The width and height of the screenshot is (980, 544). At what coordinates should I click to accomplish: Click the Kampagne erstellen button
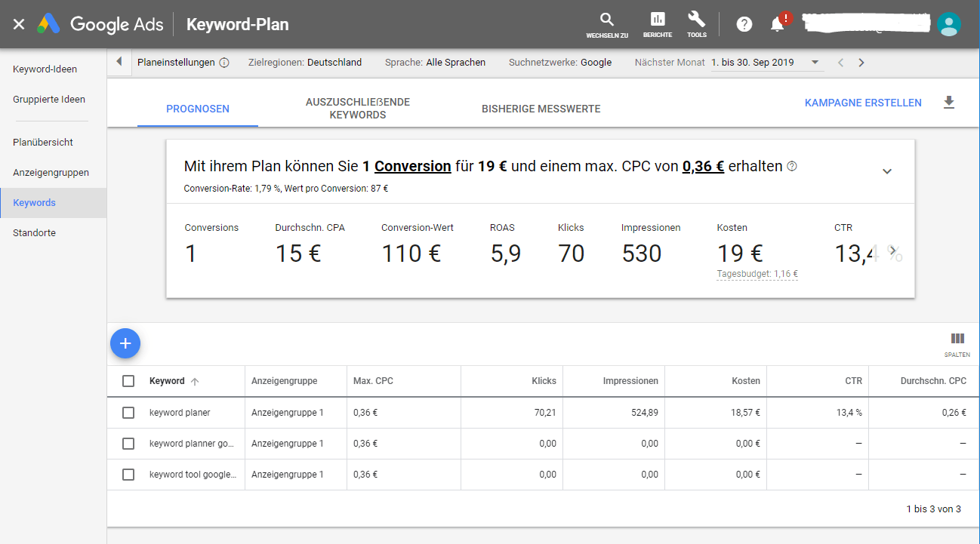pos(863,103)
